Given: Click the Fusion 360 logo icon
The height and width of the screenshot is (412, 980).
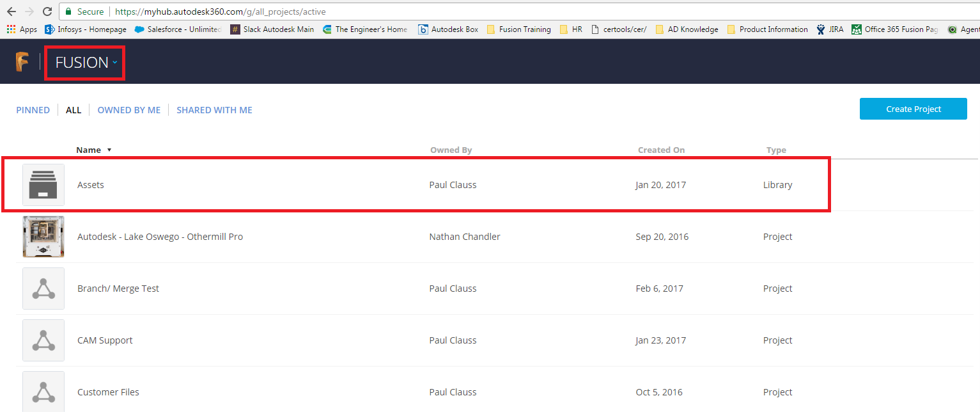Looking at the screenshot, I should [x=22, y=62].
